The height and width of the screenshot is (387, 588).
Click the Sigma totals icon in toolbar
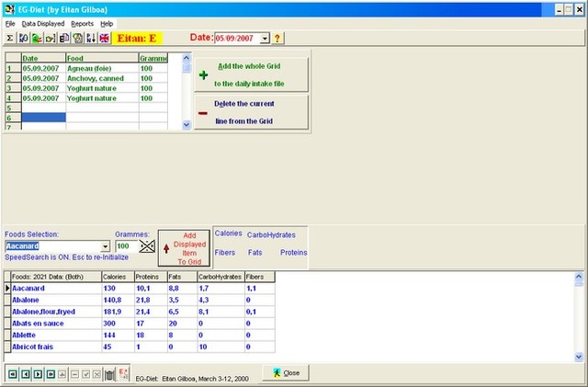tap(10, 38)
